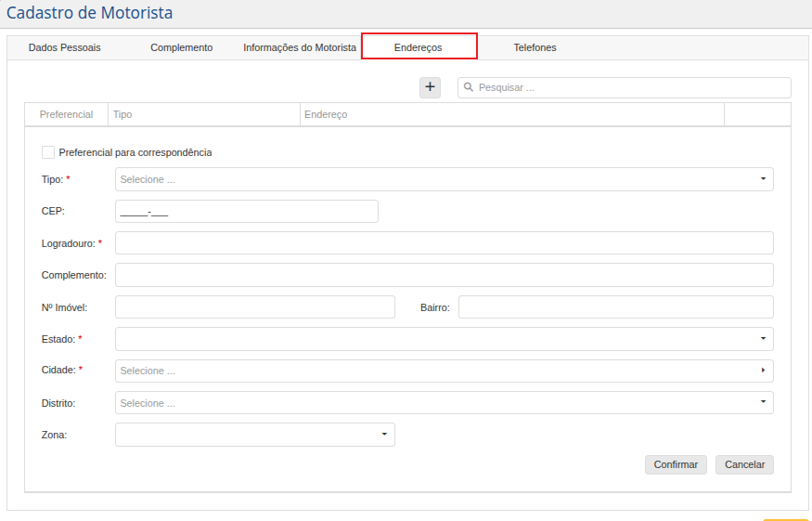Image resolution: width=812 pixels, height=521 pixels.
Task: Click into the Logradouro text field
Action: 444,243
